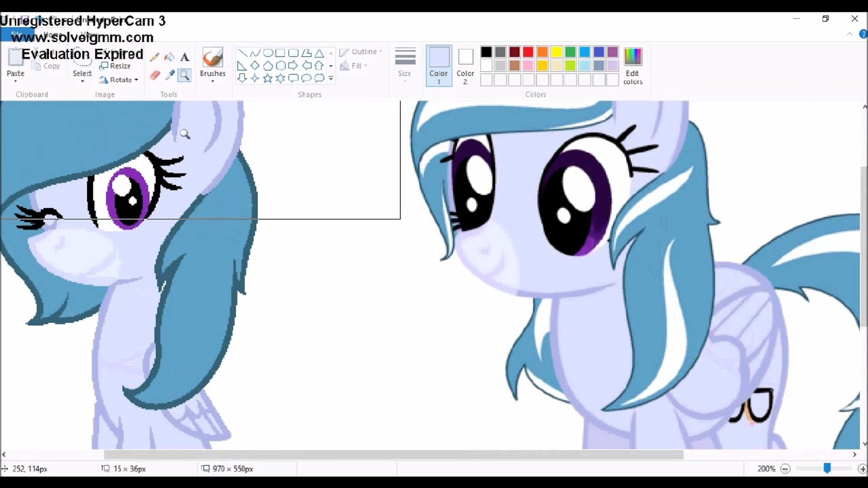This screenshot has height=488, width=868.
Task: Choose the Oval callout shape
Action: pos(307,78)
